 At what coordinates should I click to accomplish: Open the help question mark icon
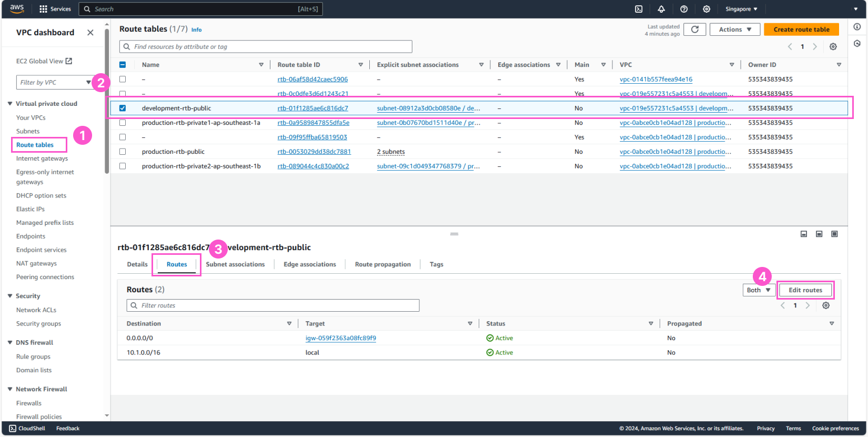click(x=684, y=9)
